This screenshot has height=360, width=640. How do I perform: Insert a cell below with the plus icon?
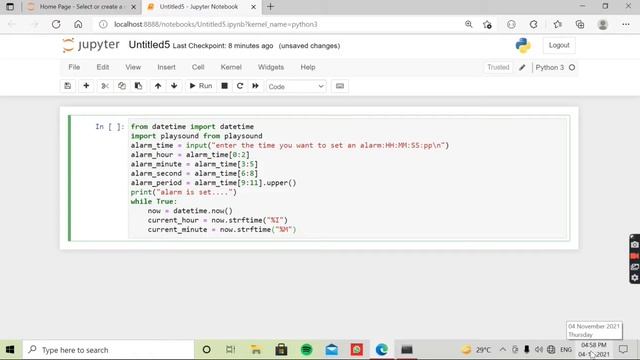[86, 86]
